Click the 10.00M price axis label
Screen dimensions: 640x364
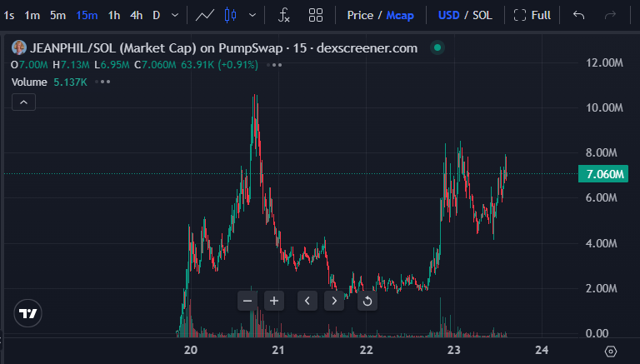604,107
